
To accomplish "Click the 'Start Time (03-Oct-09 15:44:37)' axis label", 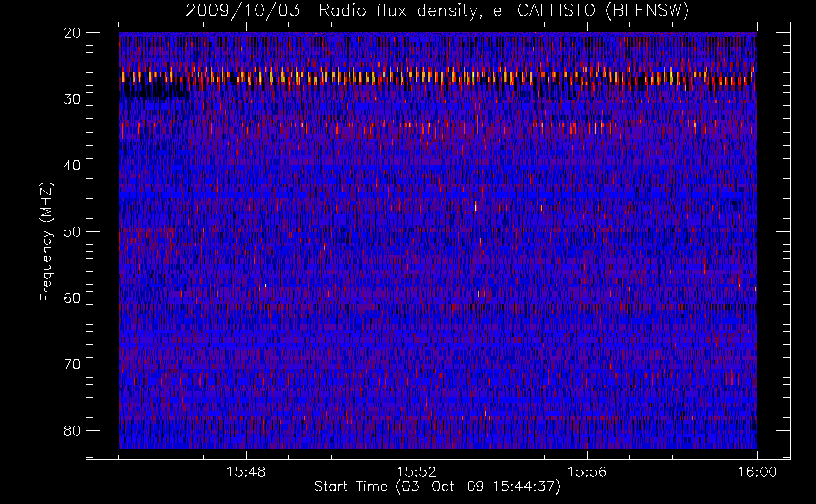I will pos(437,487).
